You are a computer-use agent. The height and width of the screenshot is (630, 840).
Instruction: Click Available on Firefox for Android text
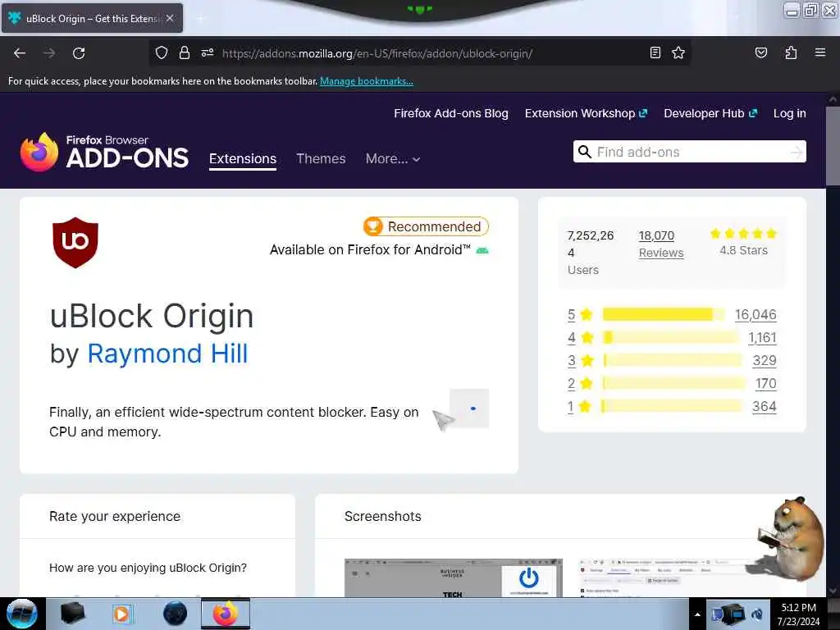click(370, 249)
